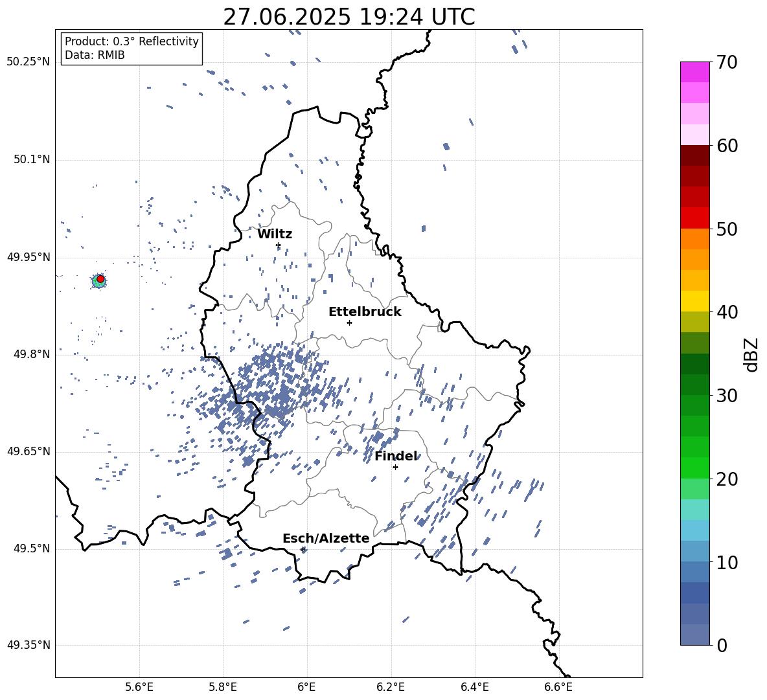The height and width of the screenshot is (700, 767).
Task: Click the colorbar tick label 30
Action: pyautogui.click(x=727, y=396)
